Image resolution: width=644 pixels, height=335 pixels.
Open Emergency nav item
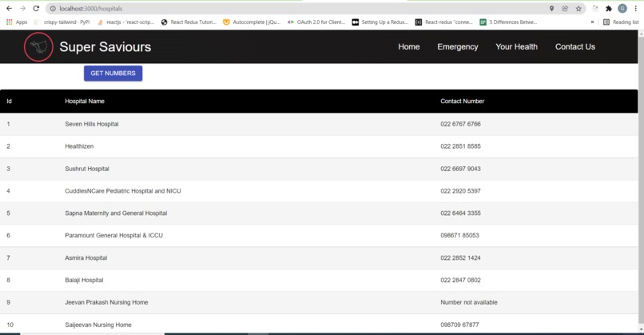[x=458, y=47]
